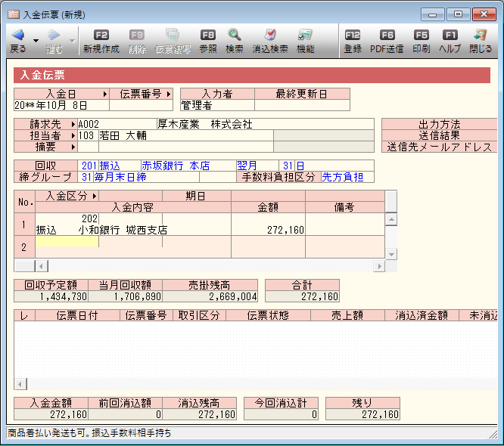
Task: Open help with F1 ヘルプ
Action: (x=450, y=36)
